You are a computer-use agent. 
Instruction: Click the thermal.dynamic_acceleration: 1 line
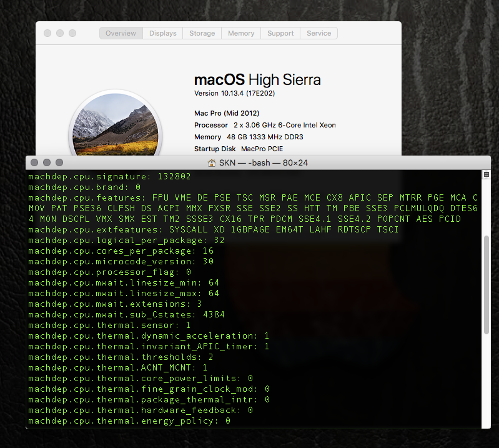[149, 336]
